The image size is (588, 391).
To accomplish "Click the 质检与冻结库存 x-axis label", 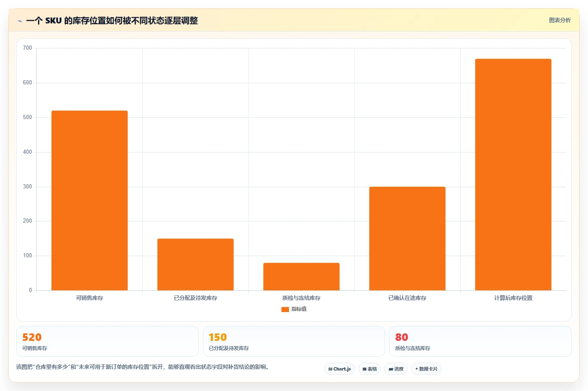I will (x=301, y=298).
